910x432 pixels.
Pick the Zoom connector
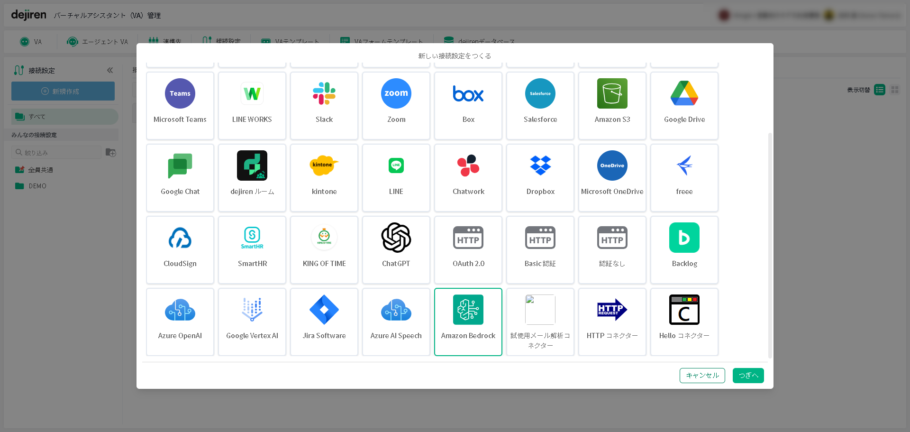pos(396,106)
